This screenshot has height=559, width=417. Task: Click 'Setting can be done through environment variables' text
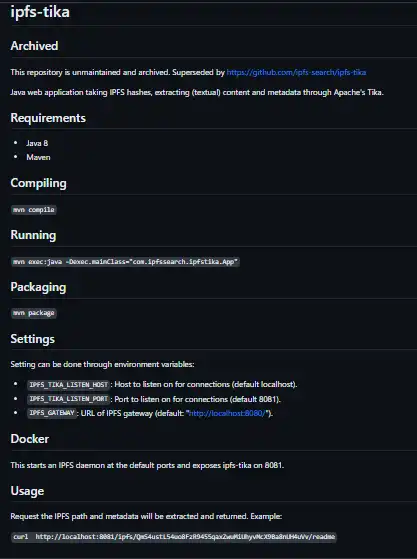click(x=102, y=364)
